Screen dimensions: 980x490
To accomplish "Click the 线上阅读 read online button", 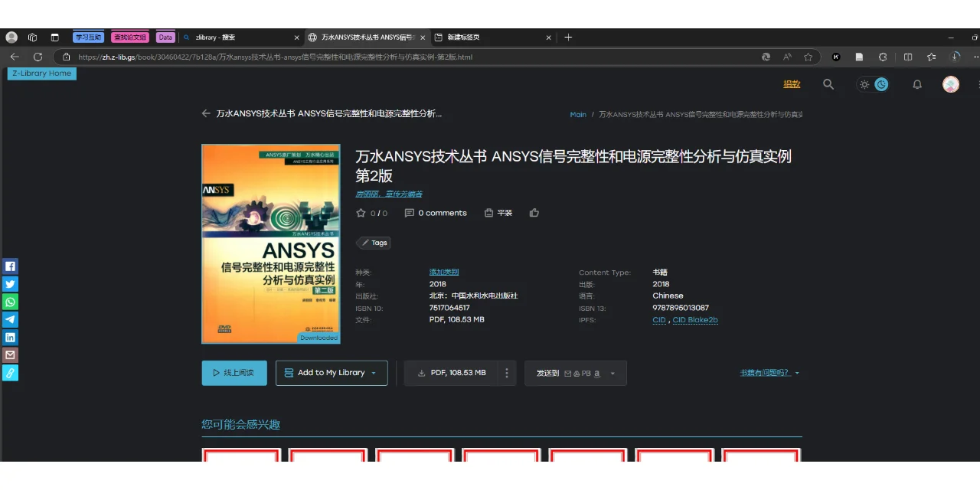I will tap(234, 373).
